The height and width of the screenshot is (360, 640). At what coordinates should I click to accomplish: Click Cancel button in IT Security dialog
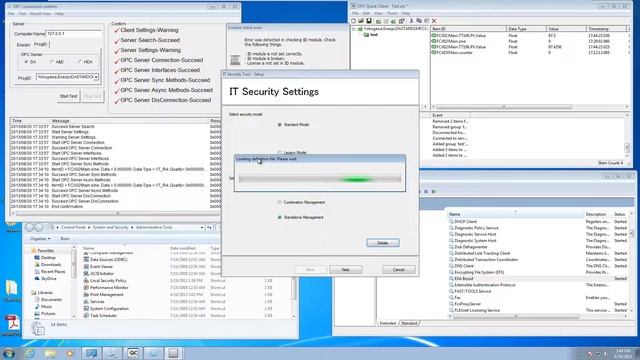pyautogui.click(x=398, y=270)
